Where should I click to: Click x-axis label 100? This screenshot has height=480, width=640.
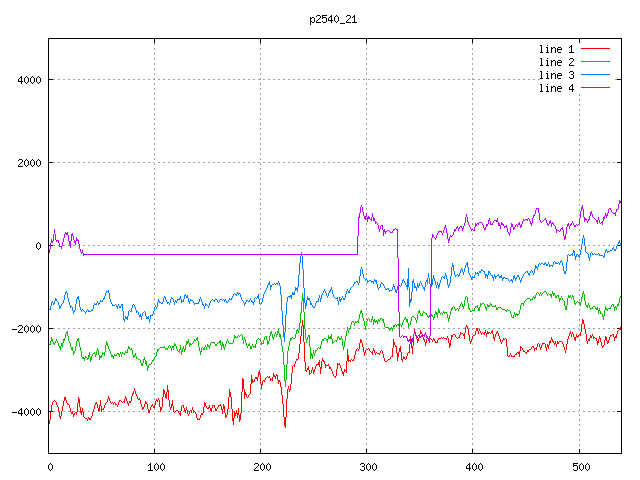point(156,467)
